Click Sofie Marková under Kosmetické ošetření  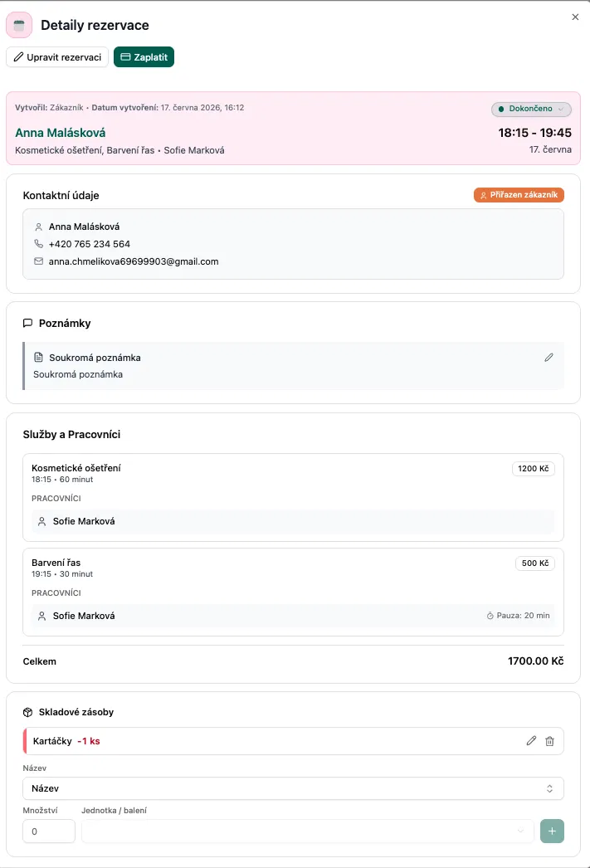point(84,521)
